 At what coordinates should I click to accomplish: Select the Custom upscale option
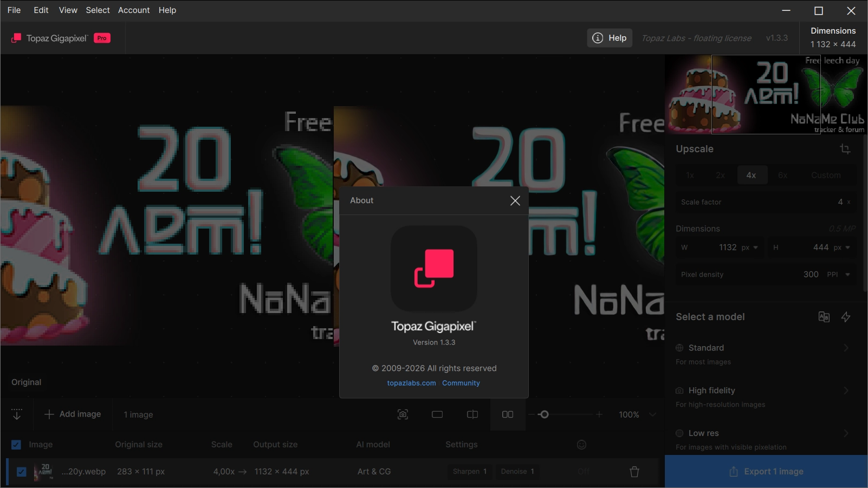pos(826,175)
